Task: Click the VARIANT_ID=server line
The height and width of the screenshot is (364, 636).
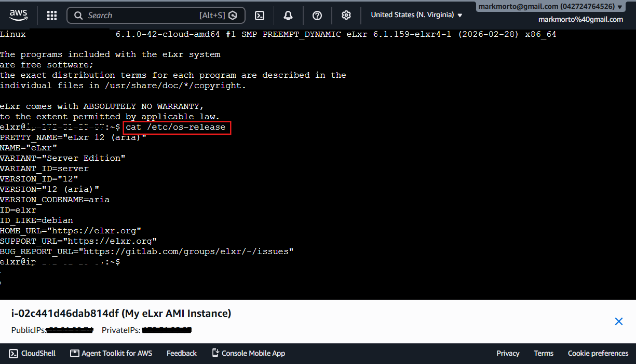Action: click(x=45, y=169)
